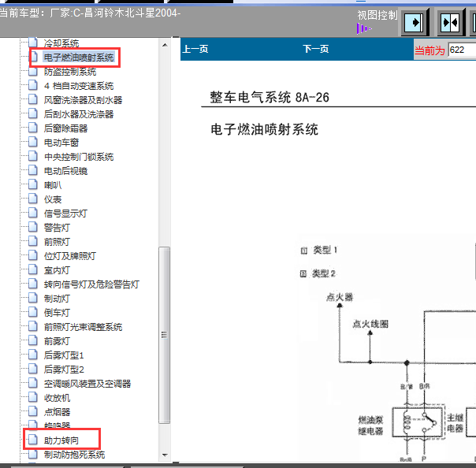Open 制动防抱死系统 entry
The image size is (476, 468).
coord(74,455)
